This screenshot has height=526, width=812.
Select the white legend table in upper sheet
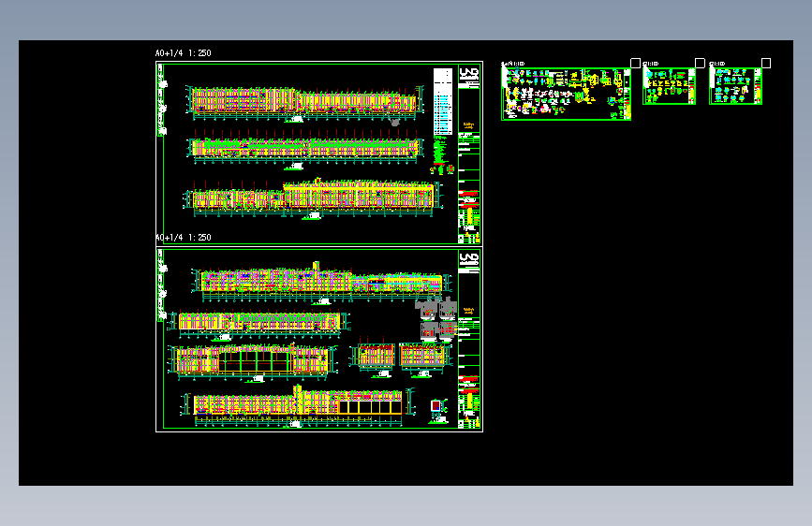coord(442,101)
